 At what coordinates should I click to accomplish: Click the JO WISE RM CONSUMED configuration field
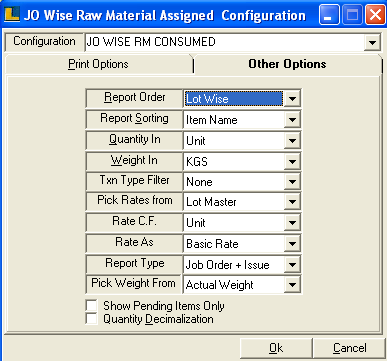coord(225,42)
